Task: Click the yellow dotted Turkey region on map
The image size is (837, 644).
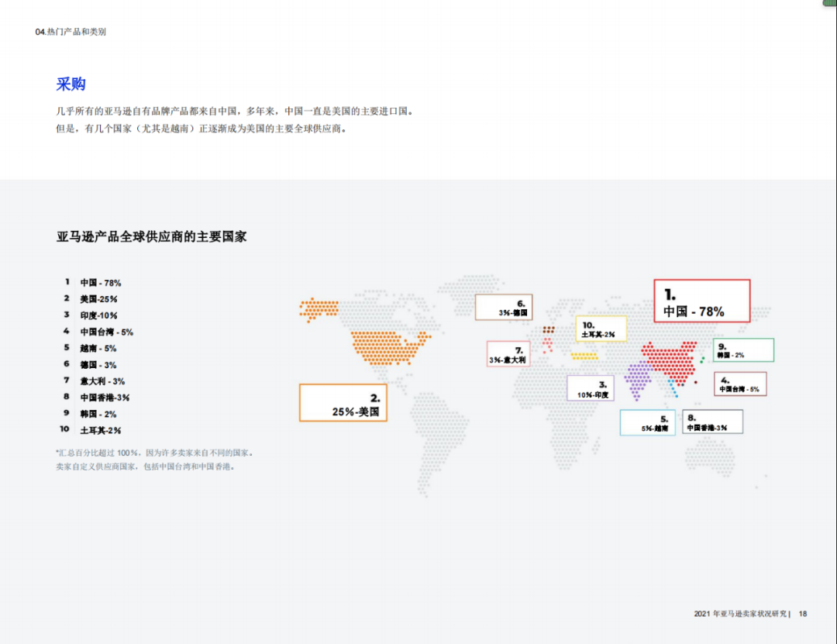Action: coord(584,356)
